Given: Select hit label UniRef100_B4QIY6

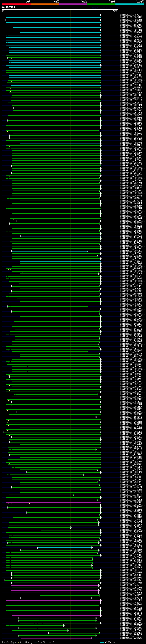Looking at the screenshot, I should coord(131,595).
